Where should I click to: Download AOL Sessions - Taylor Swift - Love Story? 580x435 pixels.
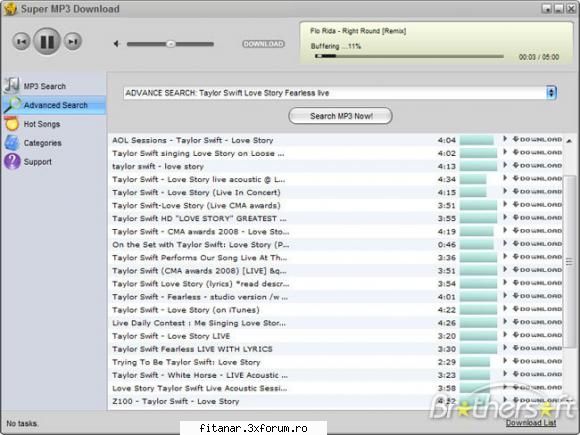point(537,139)
